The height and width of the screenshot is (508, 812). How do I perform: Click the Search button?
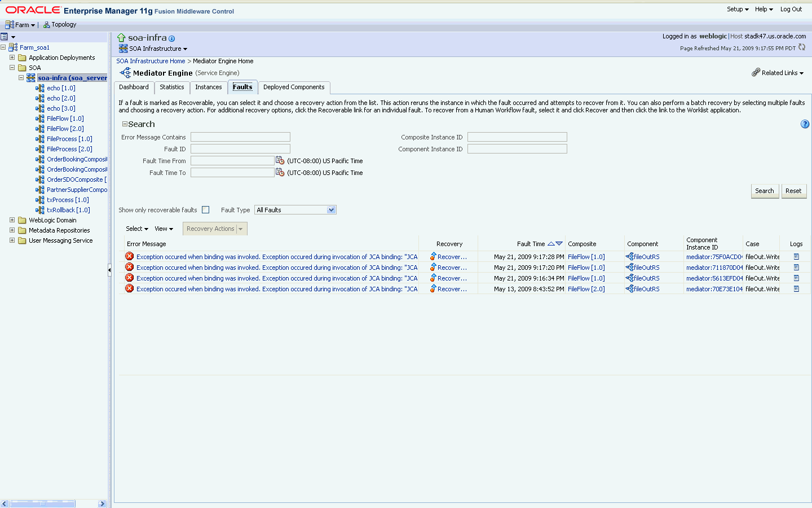(x=764, y=191)
